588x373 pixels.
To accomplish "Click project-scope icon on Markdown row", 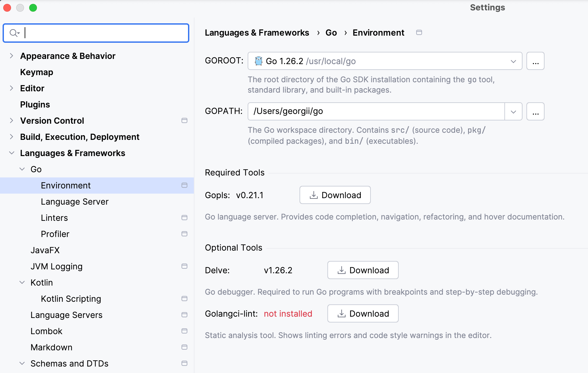I will 184,347.
